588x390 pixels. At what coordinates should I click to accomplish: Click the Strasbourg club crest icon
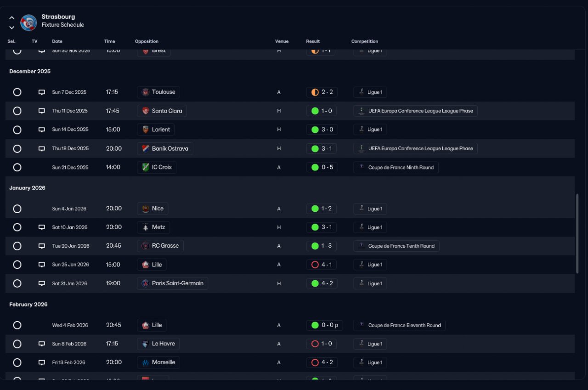[28, 23]
